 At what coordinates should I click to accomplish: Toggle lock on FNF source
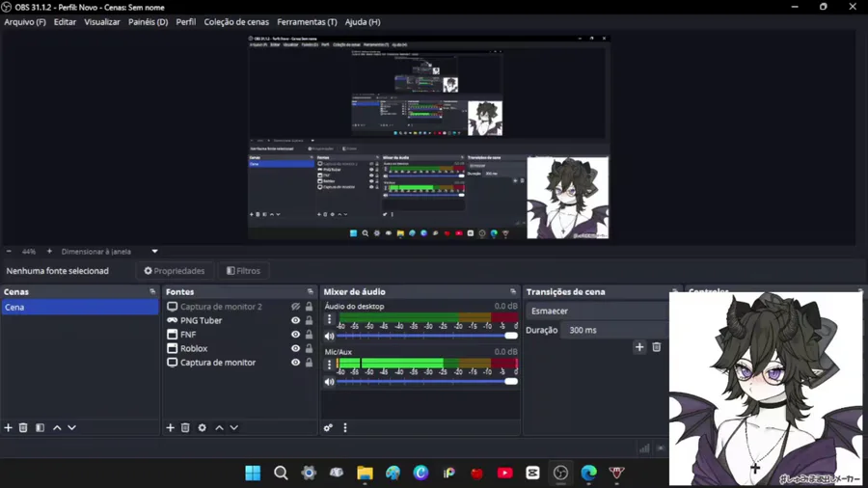pos(309,335)
